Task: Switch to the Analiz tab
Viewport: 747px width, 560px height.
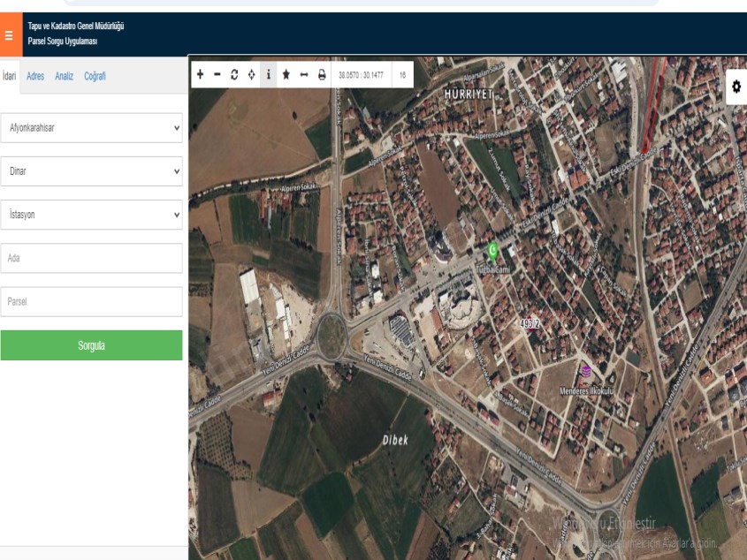Action: tap(65, 76)
